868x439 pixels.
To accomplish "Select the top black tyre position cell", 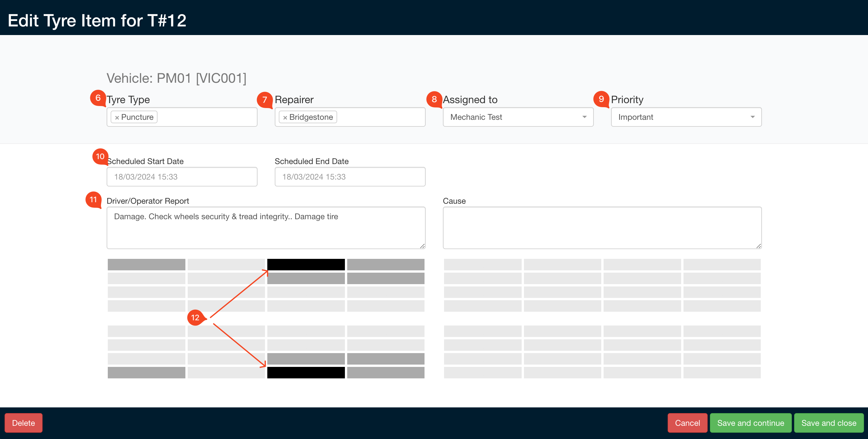I will [x=306, y=265].
